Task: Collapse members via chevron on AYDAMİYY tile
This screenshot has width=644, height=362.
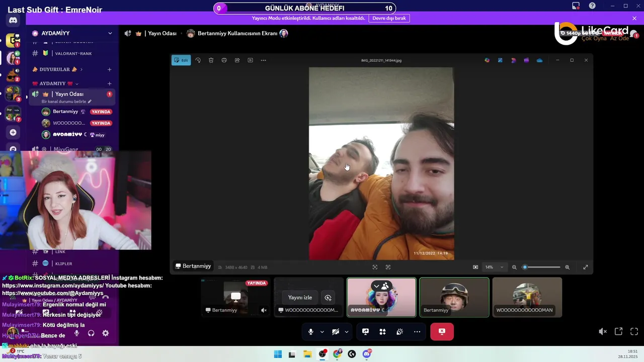Action: click(376, 286)
